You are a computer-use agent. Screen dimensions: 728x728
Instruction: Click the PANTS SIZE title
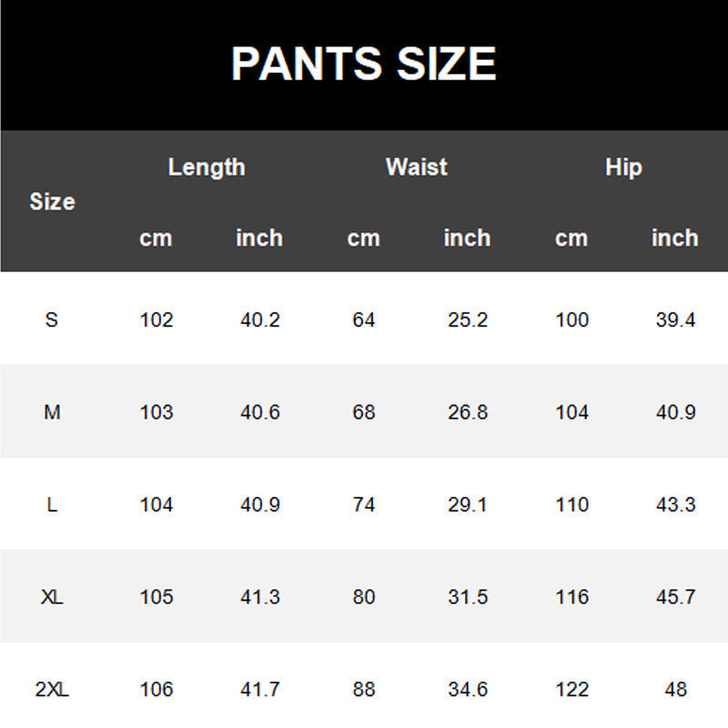pyautogui.click(x=364, y=64)
